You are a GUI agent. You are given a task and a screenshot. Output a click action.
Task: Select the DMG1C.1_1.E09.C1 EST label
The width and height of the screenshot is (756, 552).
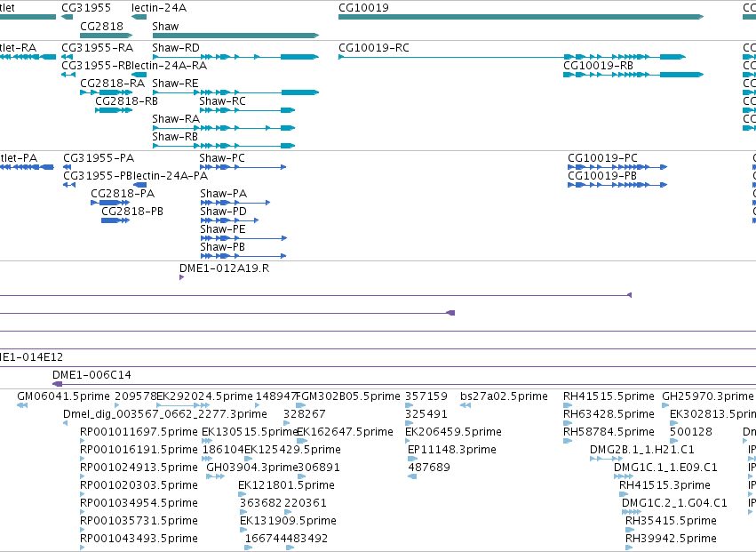coord(665,468)
